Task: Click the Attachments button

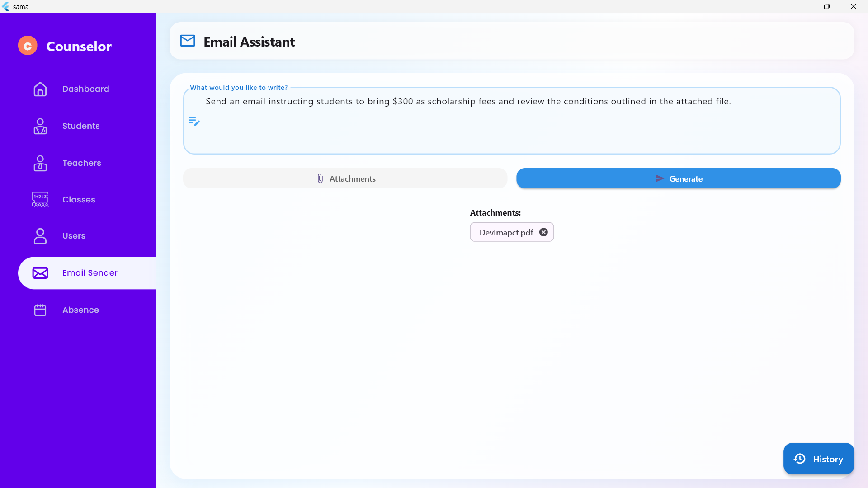Action: pos(345,178)
